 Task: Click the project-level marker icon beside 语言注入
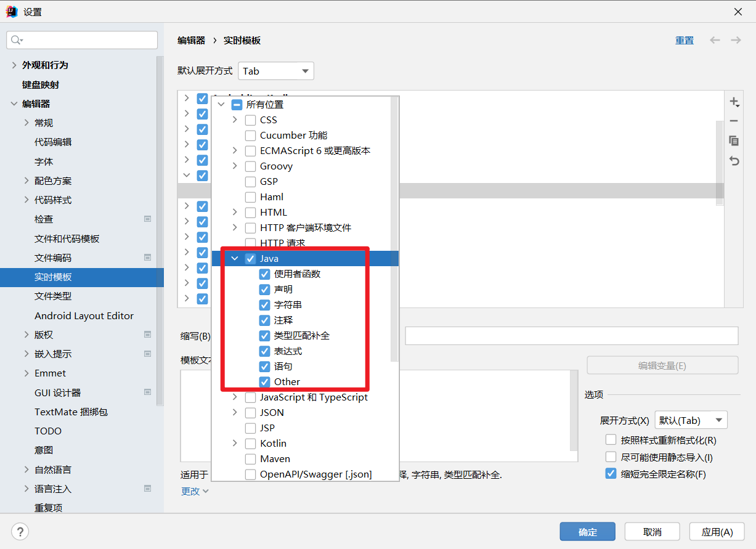pyautogui.click(x=147, y=489)
